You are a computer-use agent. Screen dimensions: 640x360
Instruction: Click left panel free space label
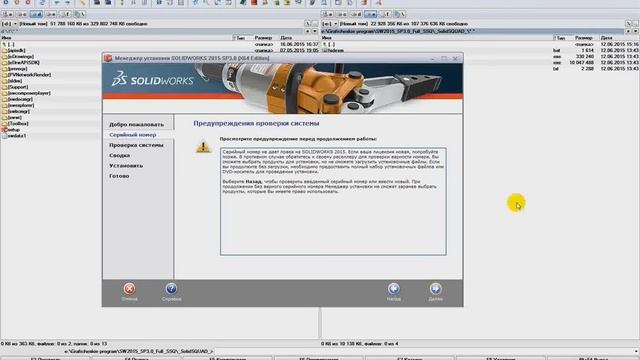(99, 24)
